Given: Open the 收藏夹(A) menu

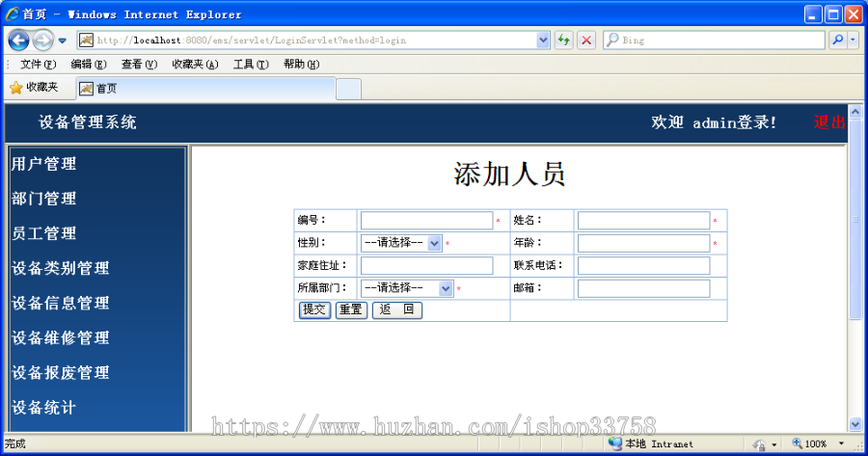Looking at the screenshot, I should (x=195, y=65).
